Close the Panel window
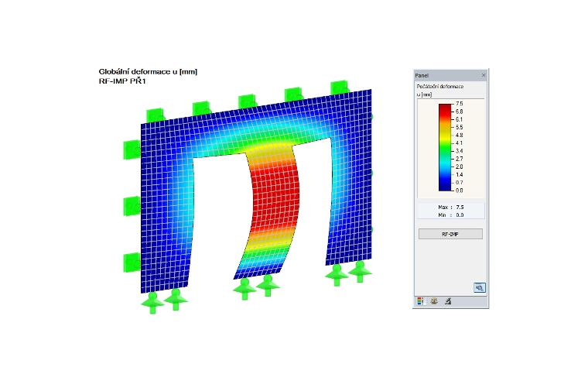 [x=484, y=75]
